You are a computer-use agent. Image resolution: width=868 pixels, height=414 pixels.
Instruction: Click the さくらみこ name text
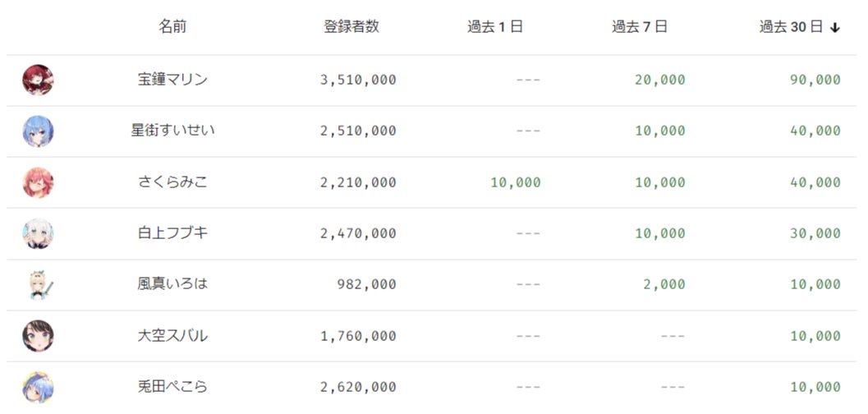[172, 182]
